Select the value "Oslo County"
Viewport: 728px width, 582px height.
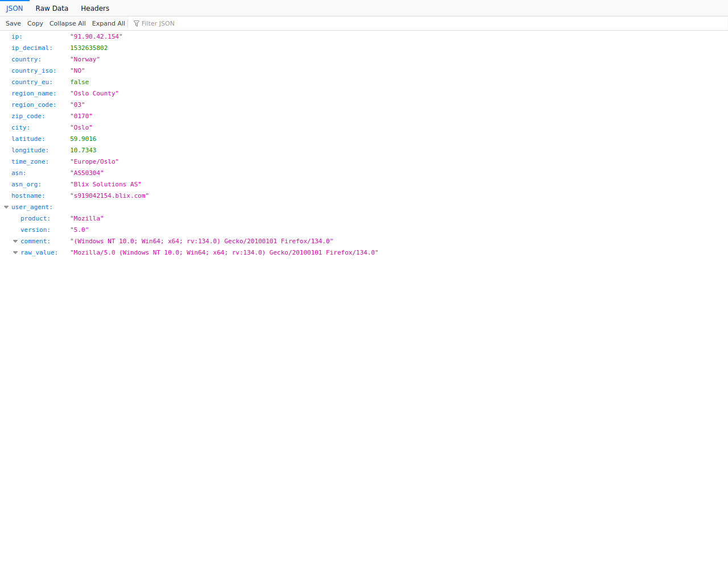pyautogui.click(x=94, y=94)
